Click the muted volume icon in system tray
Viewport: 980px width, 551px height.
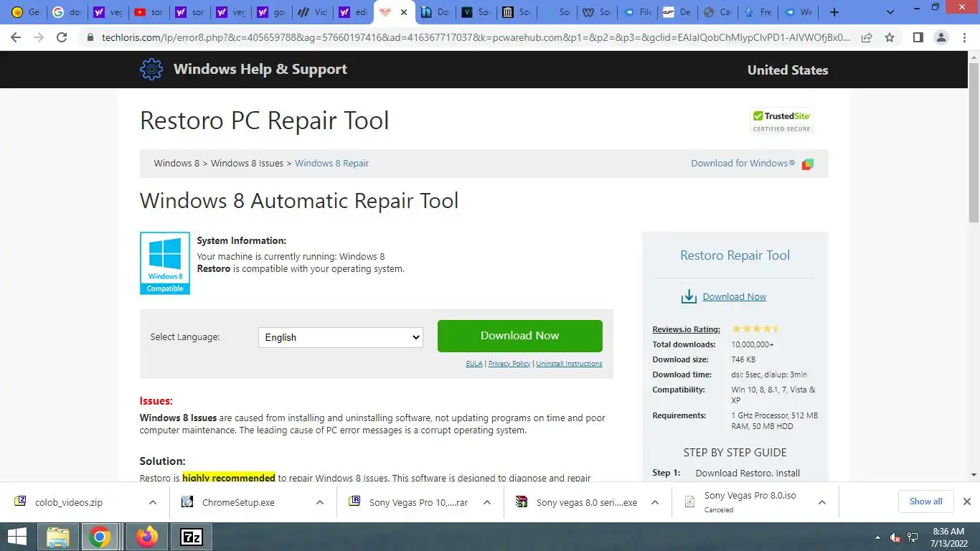coord(895,537)
